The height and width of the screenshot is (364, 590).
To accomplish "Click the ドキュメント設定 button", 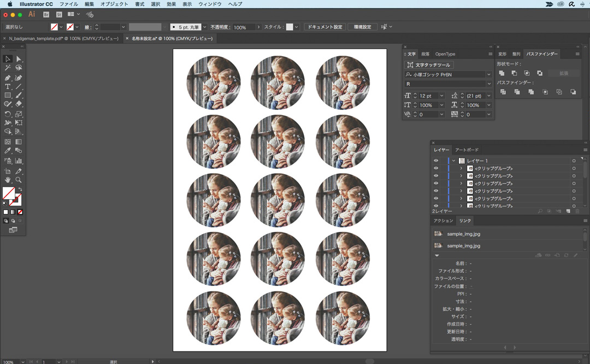I will (x=324, y=27).
